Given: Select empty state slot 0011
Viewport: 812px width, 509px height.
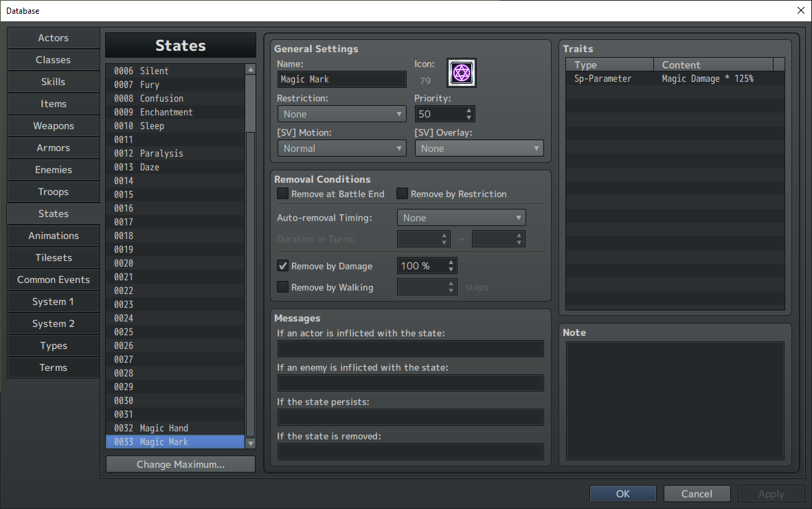Looking at the screenshot, I should (x=175, y=139).
